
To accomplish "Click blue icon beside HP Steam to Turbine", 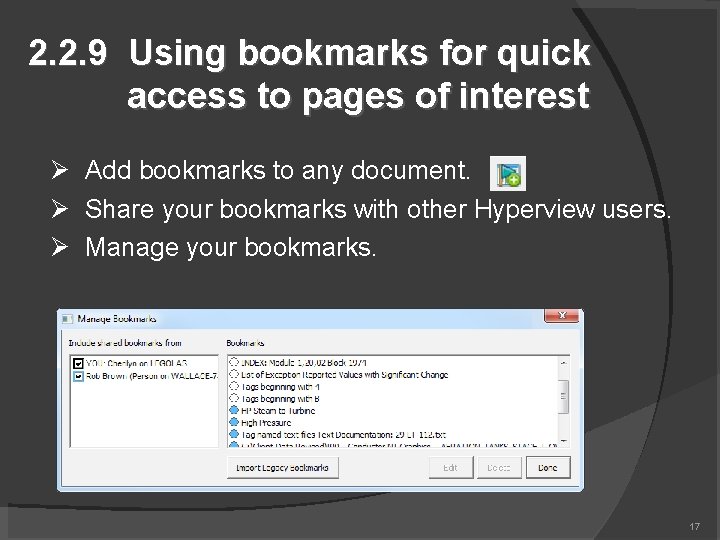I will click(x=234, y=410).
